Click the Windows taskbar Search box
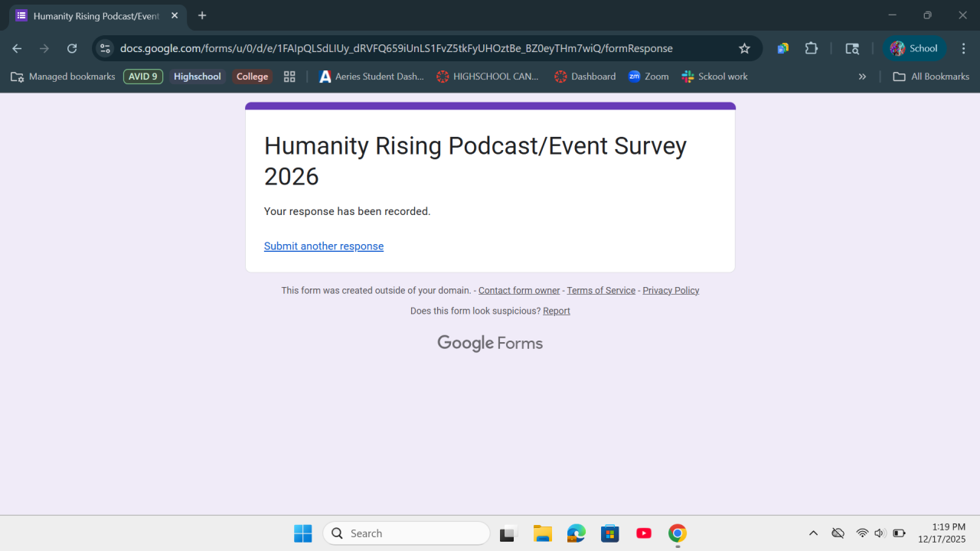 click(x=407, y=533)
